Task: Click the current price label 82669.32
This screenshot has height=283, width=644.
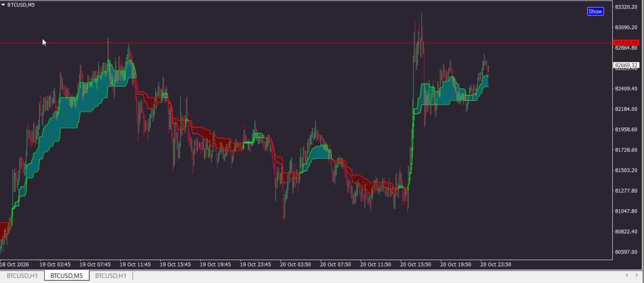Action: point(626,65)
